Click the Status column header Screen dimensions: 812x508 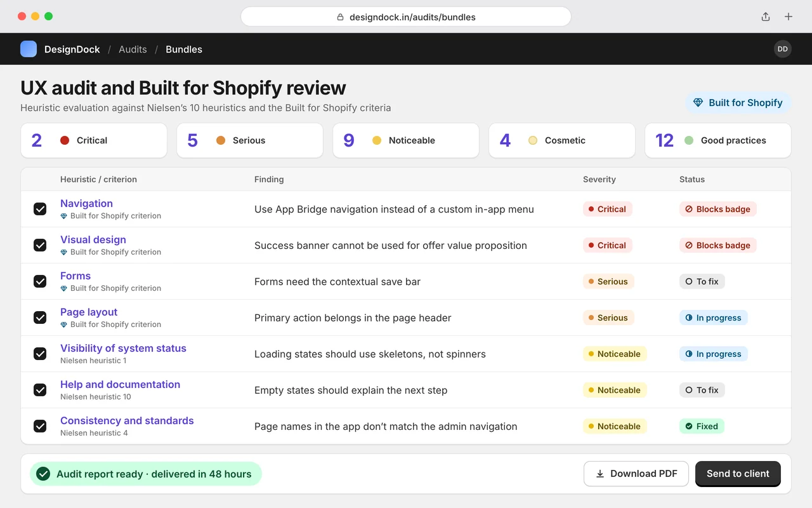tap(692, 179)
